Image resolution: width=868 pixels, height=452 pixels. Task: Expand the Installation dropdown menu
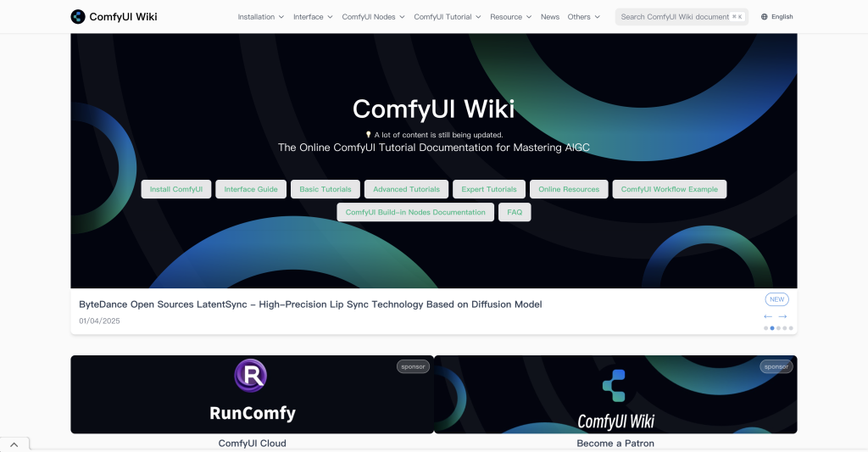(261, 17)
